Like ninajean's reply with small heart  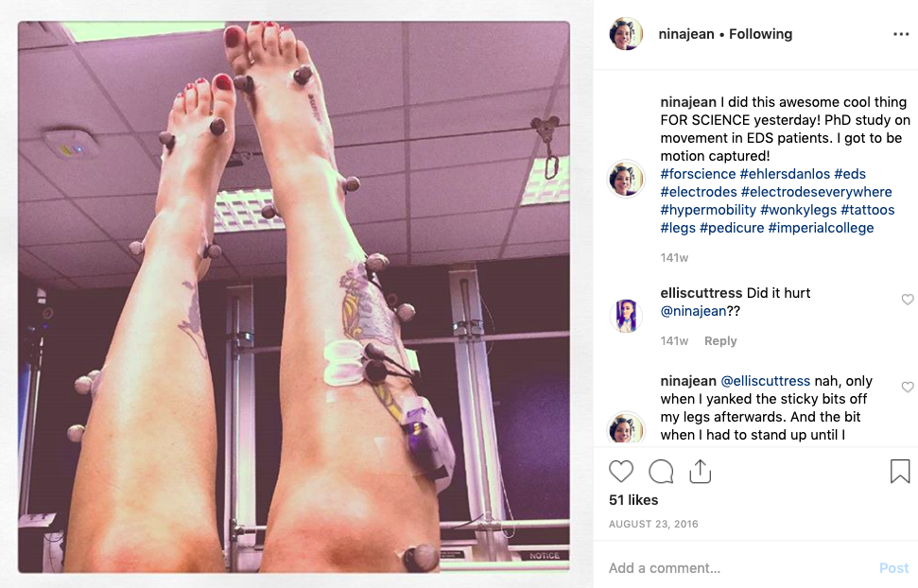(x=908, y=388)
